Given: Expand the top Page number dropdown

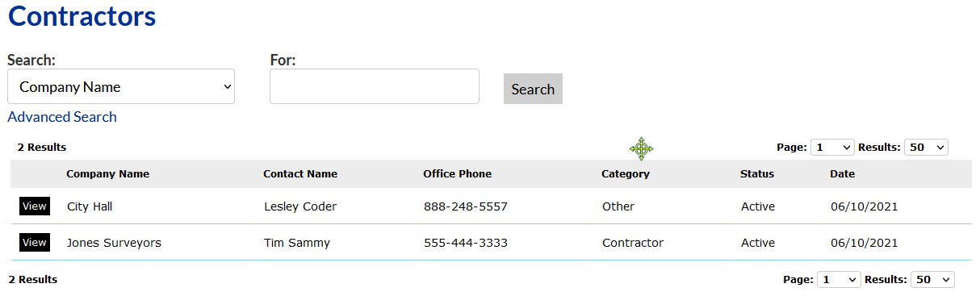Looking at the screenshot, I should tap(832, 148).
